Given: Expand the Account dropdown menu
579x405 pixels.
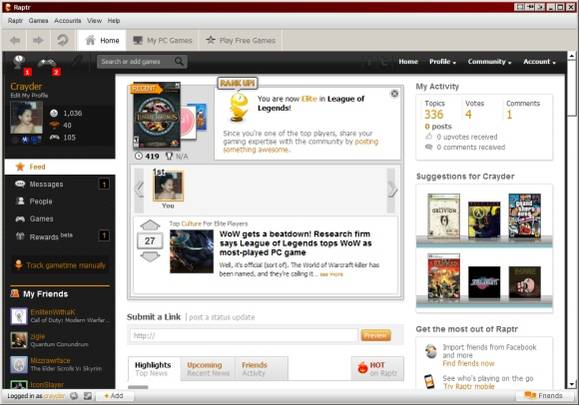Looking at the screenshot, I should (x=539, y=62).
